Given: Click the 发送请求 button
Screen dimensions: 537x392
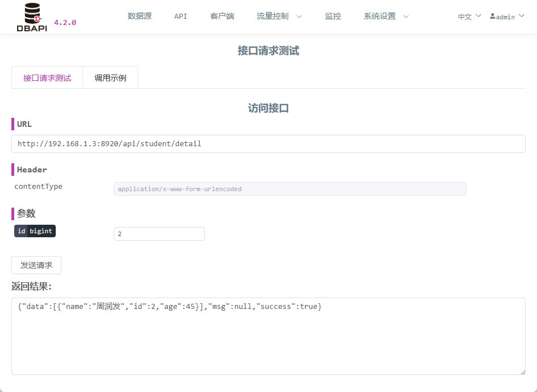Looking at the screenshot, I should pos(36,265).
